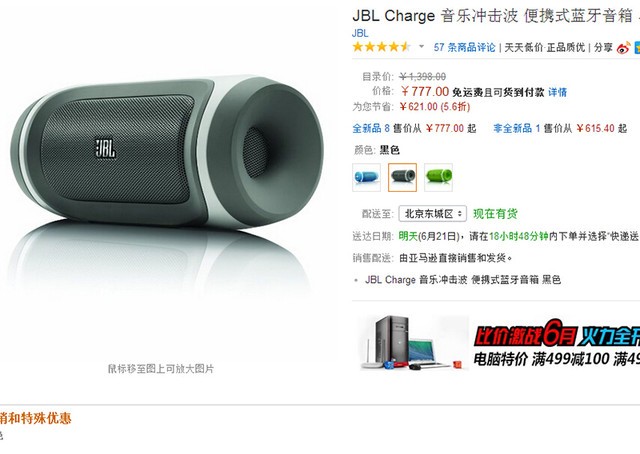Click the JBL Charge product title
The width and height of the screenshot is (640, 454).
point(496,16)
